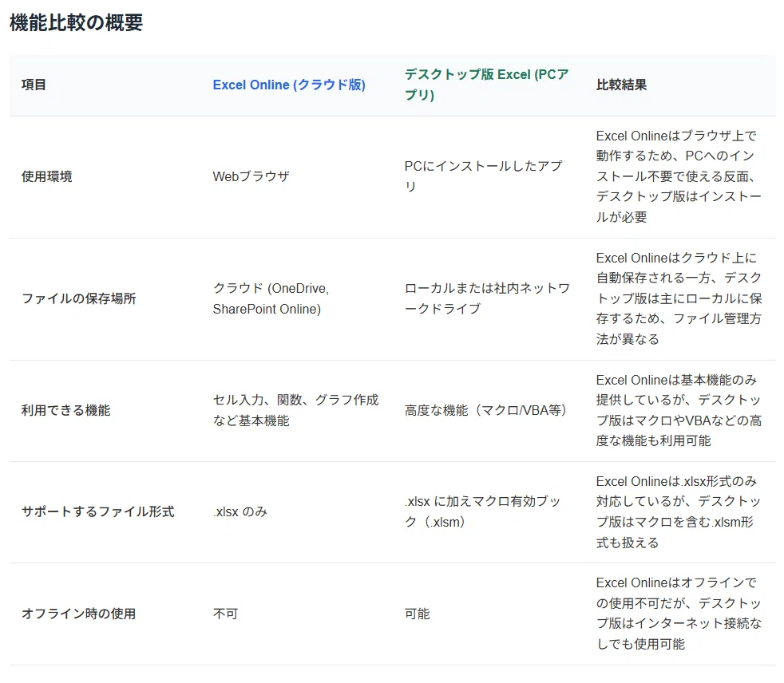Click the comparison text about 基本機能のみ
The height and width of the screenshot is (683, 784).
(x=679, y=410)
